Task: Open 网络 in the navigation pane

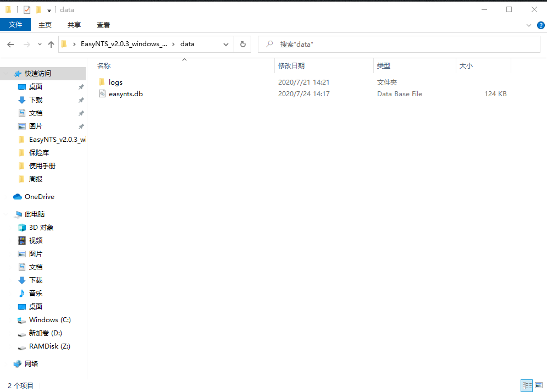Action: point(31,364)
